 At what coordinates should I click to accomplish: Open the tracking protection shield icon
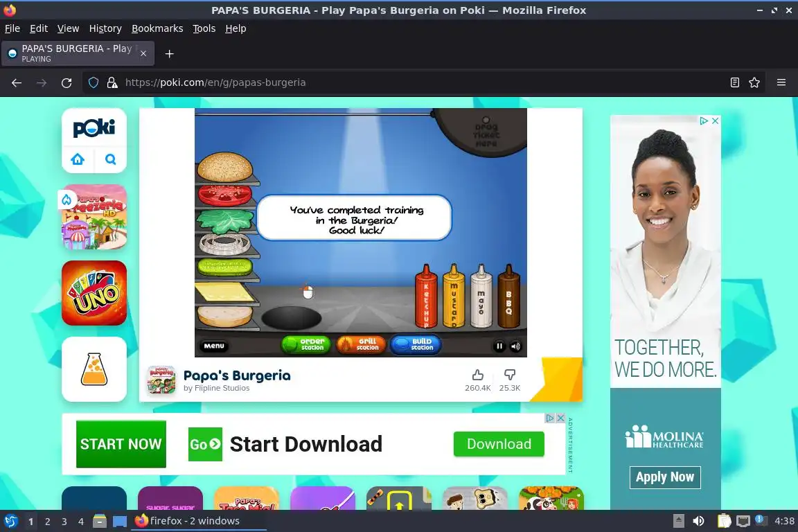[93, 82]
